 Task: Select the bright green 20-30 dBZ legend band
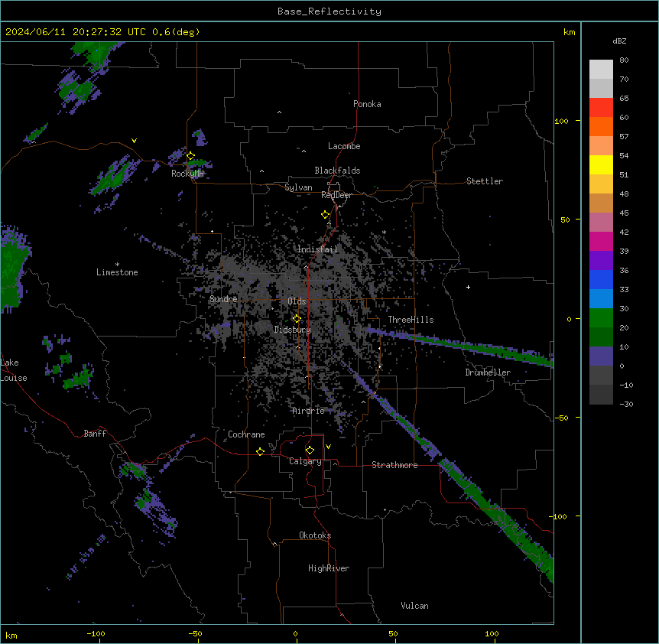pyautogui.click(x=601, y=318)
